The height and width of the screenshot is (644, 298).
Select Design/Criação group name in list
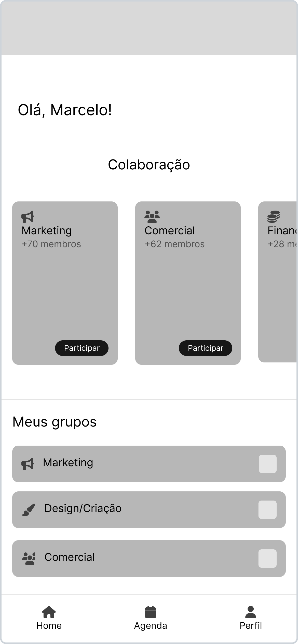(x=83, y=508)
